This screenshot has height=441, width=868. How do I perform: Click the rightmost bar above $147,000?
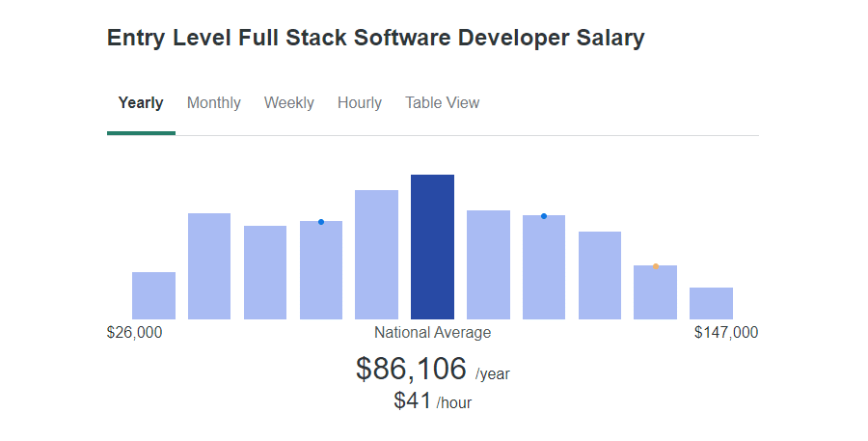pos(711,303)
